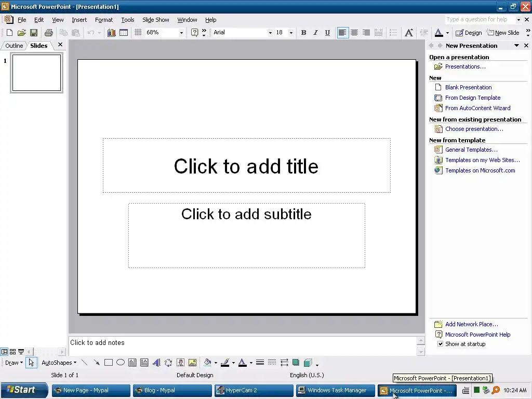Open the Line Color dropdown arrow
532x399 pixels.
[x=233, y=363]
